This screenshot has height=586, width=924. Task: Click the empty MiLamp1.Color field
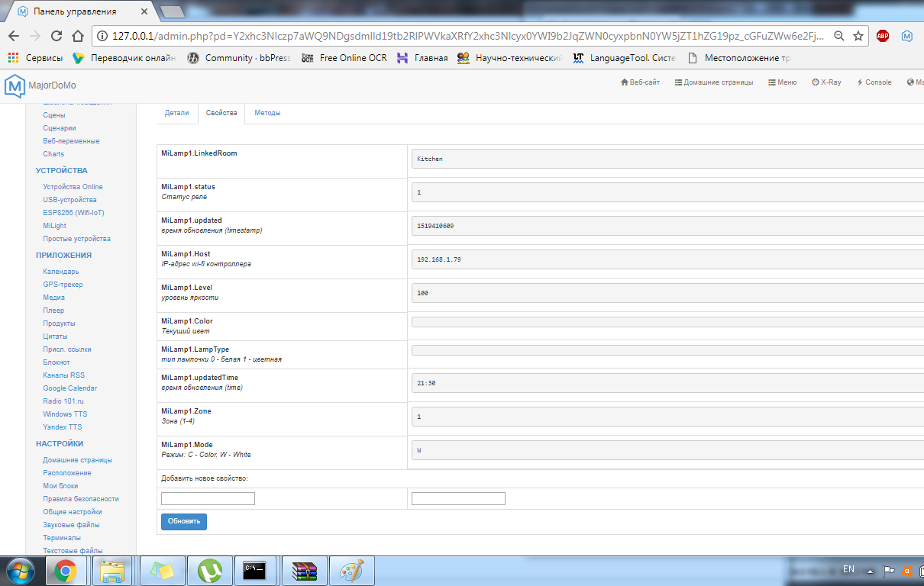pyautogui.click(x=667, y=322)
